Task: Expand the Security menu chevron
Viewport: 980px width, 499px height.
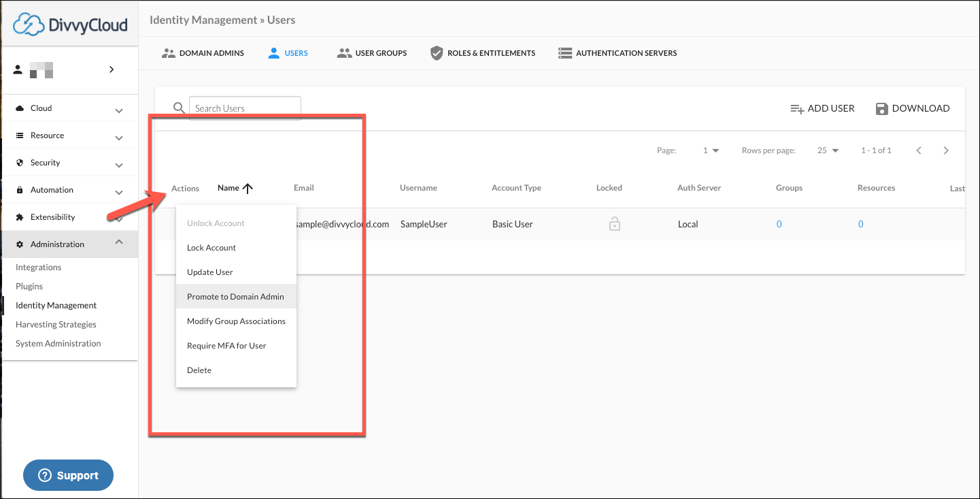Action: point(119,165)
